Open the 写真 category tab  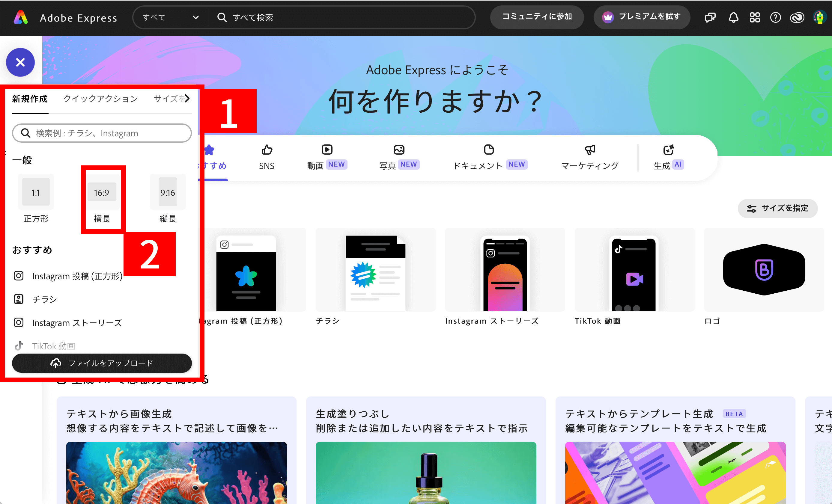click(399, 157)
